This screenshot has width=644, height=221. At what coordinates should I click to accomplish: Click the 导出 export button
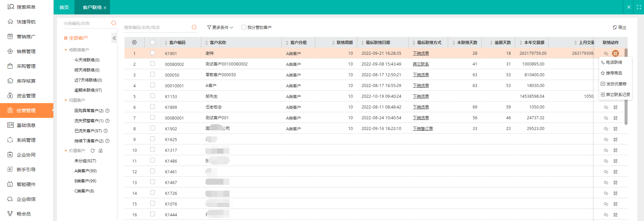(620, 28)
